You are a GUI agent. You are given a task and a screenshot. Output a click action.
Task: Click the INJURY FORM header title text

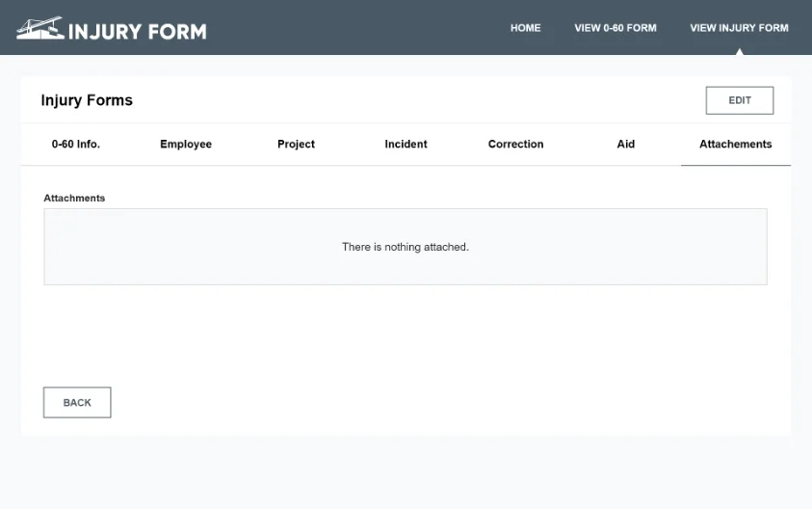(137, 32)
